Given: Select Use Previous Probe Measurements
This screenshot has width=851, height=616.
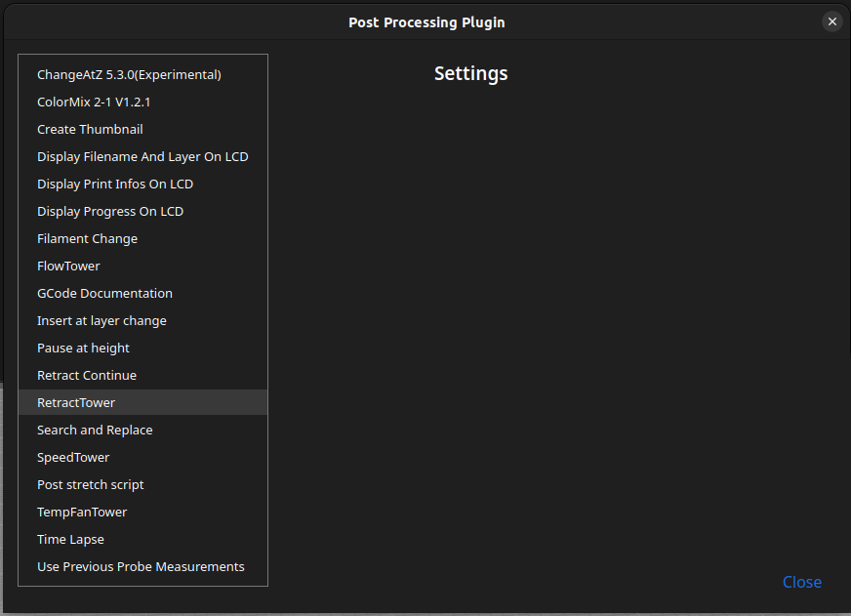Looking at the screenshot, I should tap(141, 566).
